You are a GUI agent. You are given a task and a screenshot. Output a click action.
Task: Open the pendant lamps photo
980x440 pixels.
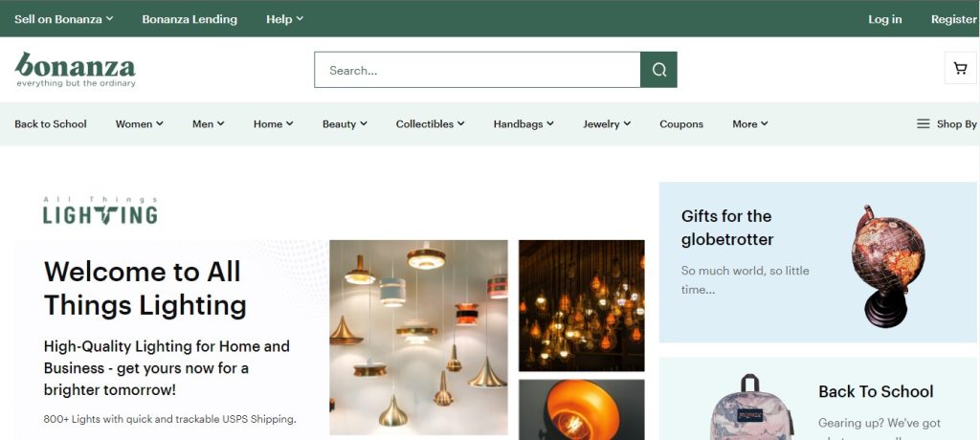pyautogui.click(x=418, y=337)
